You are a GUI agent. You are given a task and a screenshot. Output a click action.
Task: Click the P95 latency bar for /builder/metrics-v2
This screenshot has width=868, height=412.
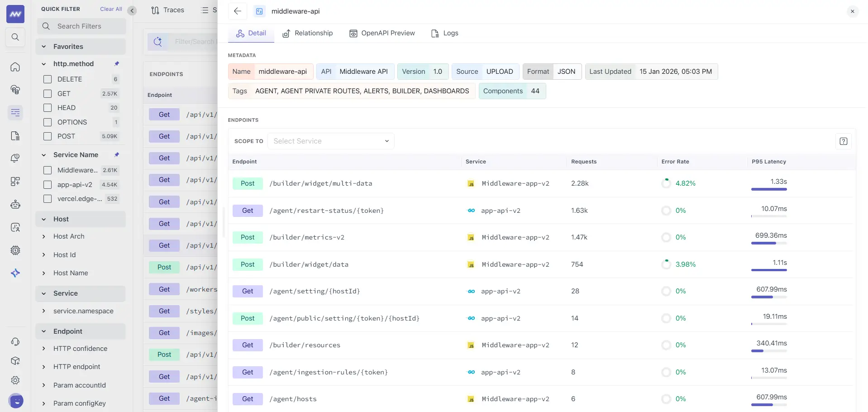pos(768,243)
